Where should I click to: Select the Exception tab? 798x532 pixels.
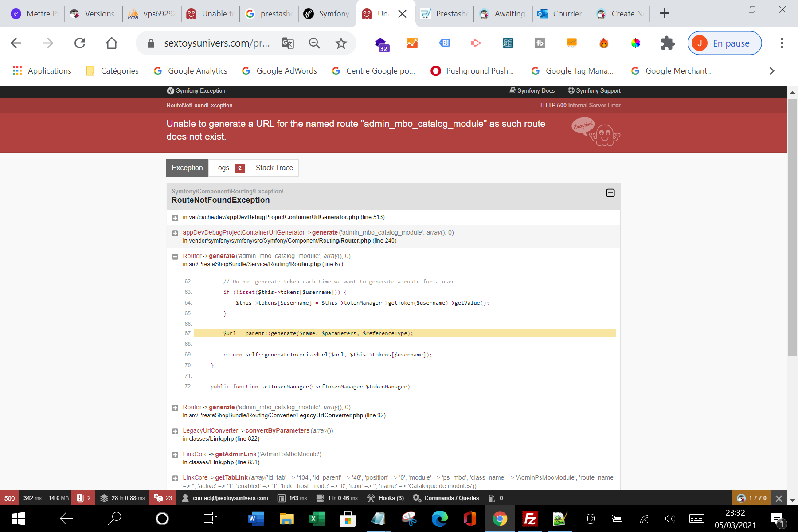point(187,168)
